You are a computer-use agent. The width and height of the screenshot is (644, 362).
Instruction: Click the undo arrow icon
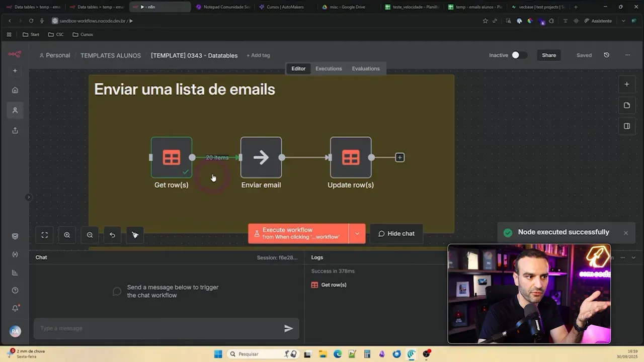coord(112,235)
